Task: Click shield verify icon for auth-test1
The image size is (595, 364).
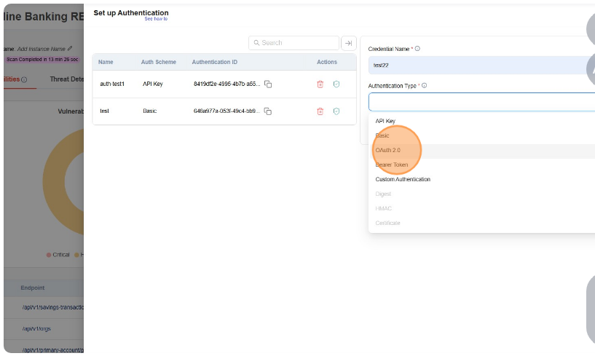Action: 336,84
